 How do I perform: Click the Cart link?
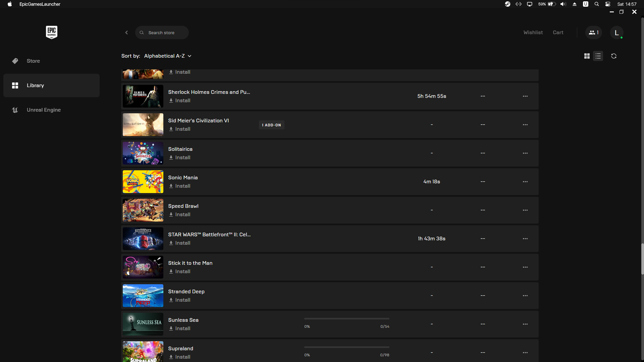[558, 33]
